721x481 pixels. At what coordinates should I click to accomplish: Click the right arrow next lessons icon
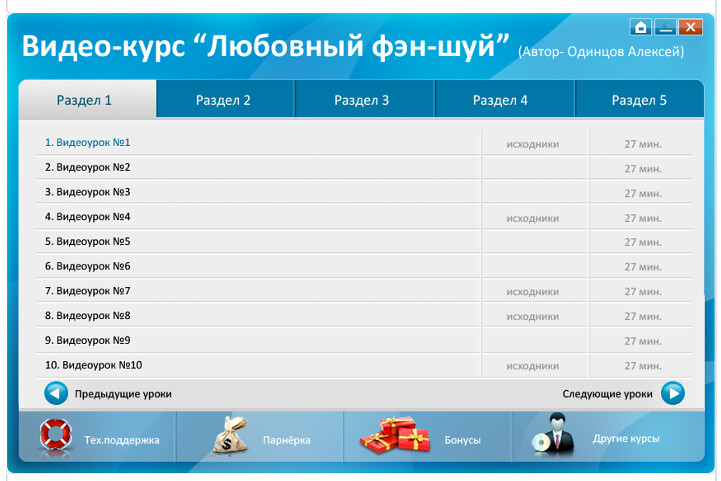(x=673, y=393)
